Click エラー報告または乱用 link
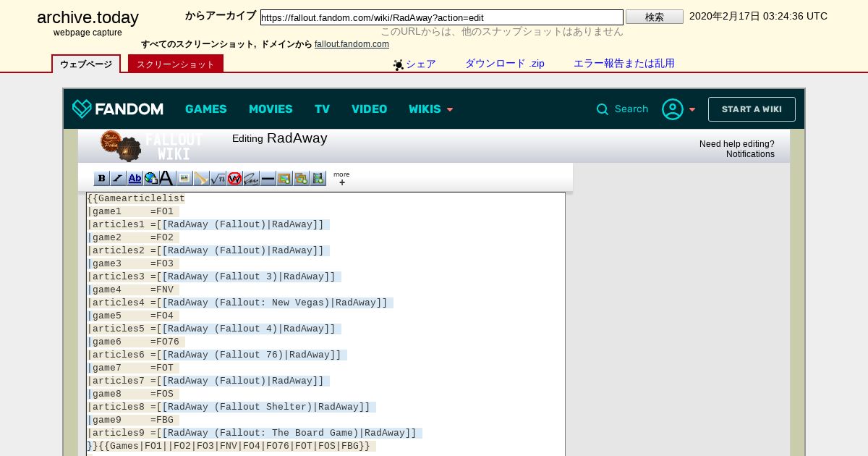Image resolution: width=868 pixels, height=456 pixels. pyautogui.click(x=624, y=64)
